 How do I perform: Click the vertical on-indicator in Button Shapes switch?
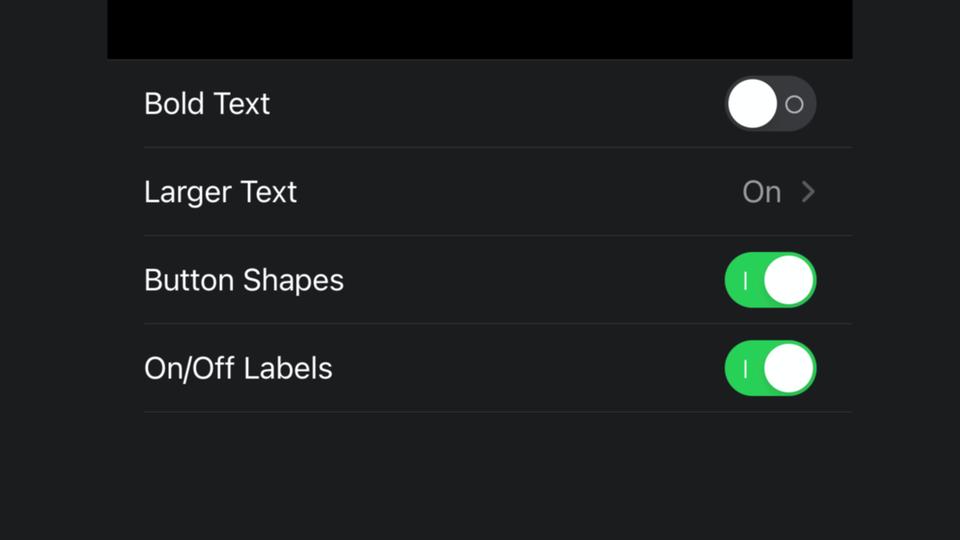click(x=745, y=281)
